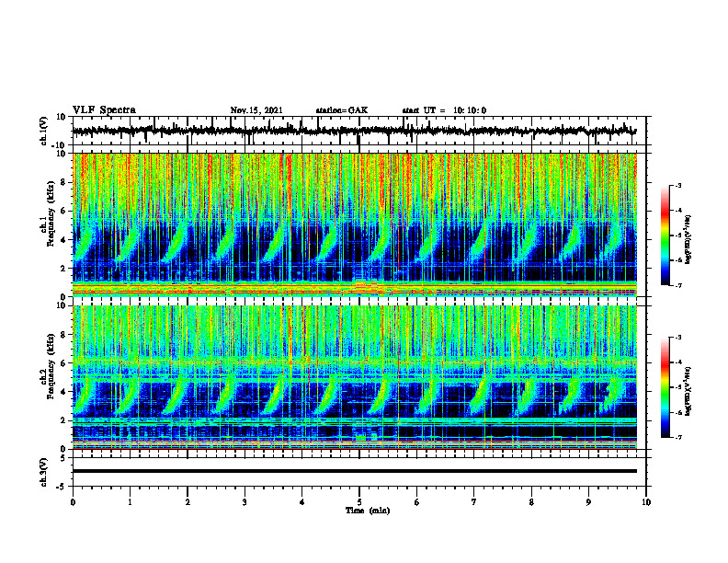The width and height of the screenshot is (728, 563).
Task: Click ch.1 color bar log(PSD) unit label
Action: click(x=688, y=240)
